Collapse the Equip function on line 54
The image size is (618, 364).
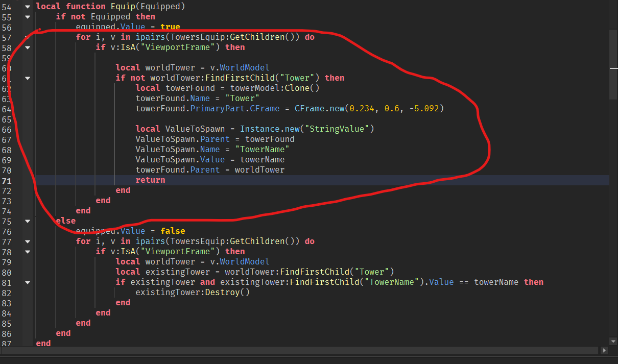point(27,6)
